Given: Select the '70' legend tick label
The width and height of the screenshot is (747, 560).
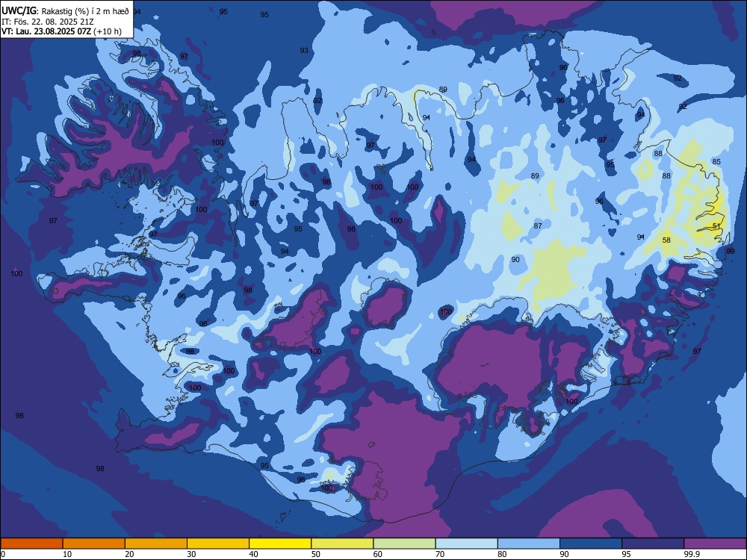Looking at the screenshot, I should coord(440,554).
